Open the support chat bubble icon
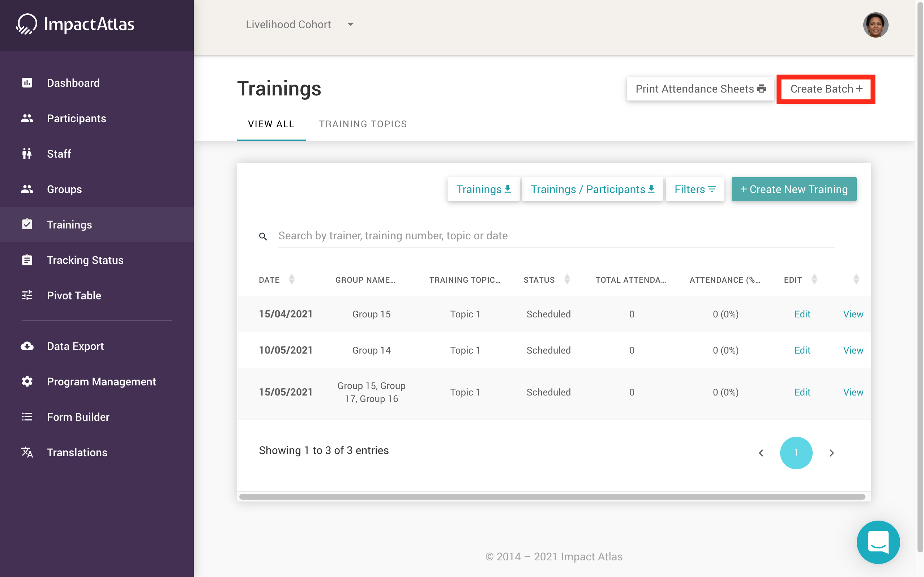924x577 pixels. click(878, 542)
